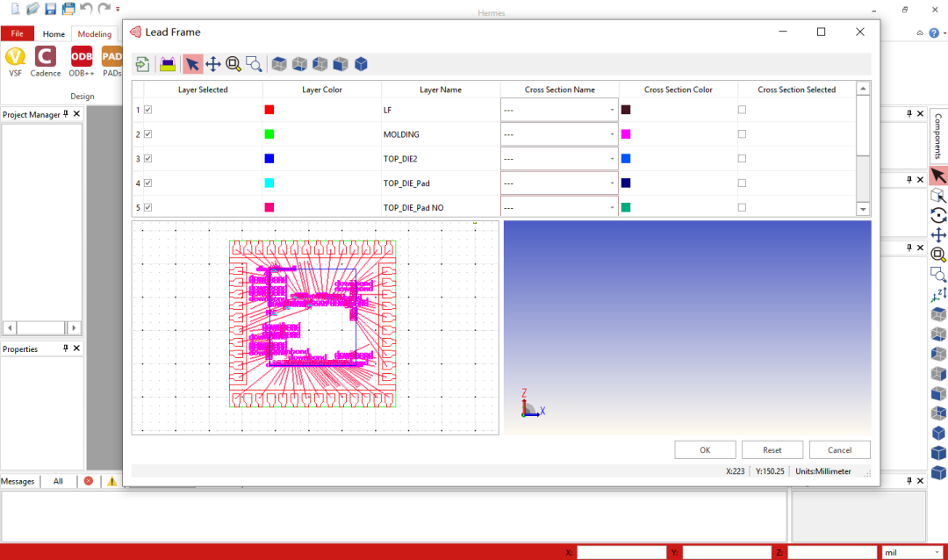Enable Cross Section Selected for TOP_DIE2 row
Screen dimensions: 948x560
(742, 159)
